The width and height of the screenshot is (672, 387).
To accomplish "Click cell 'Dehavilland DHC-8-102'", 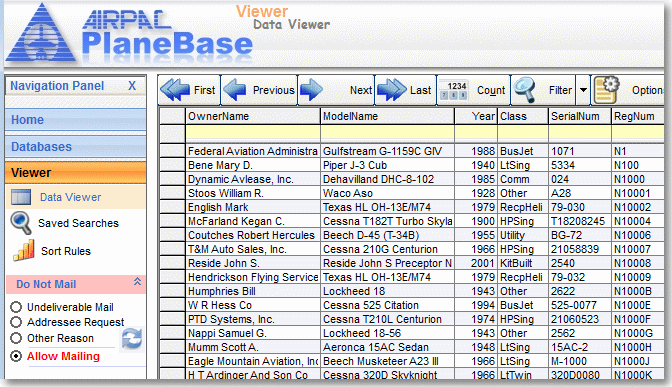I will point(387,179).
